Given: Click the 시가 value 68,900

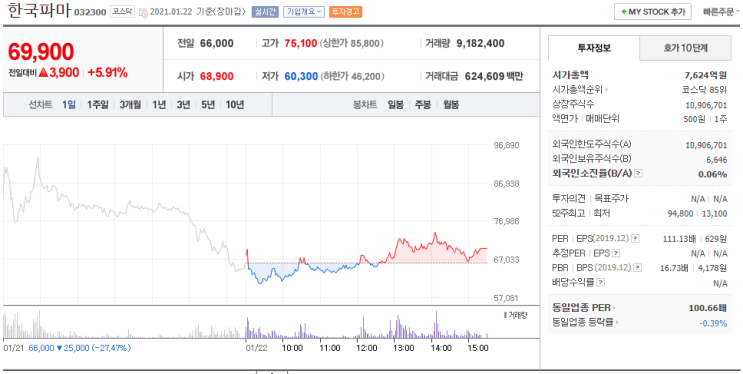Looking at the screenshot, I should pyautogui.click(x=217, y=76).
